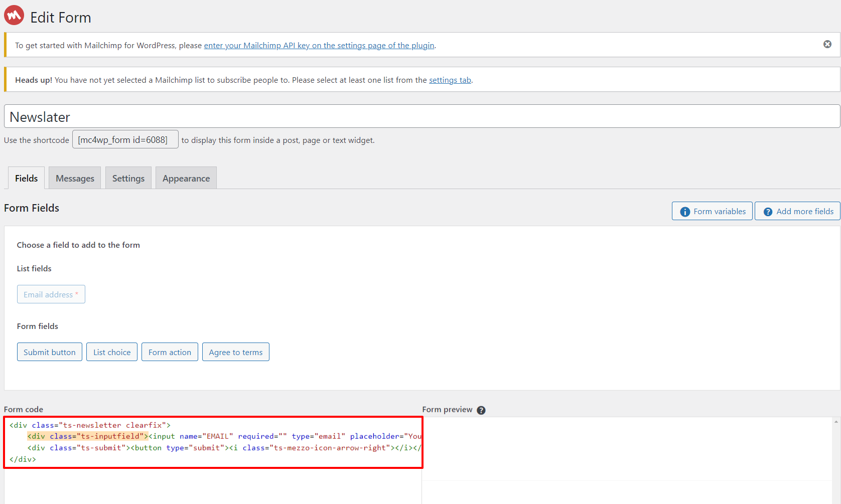Add an Agree to terms field

[235, 352]
